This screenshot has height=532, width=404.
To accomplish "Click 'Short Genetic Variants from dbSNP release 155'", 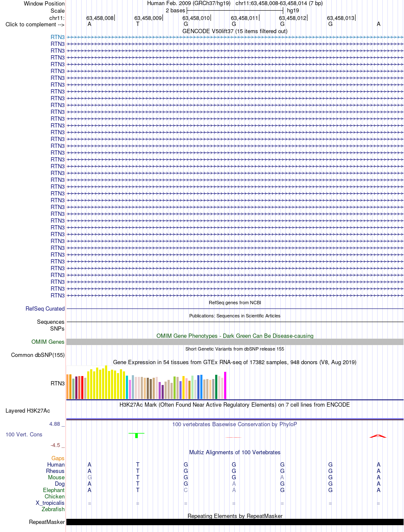I will point(235,349).
